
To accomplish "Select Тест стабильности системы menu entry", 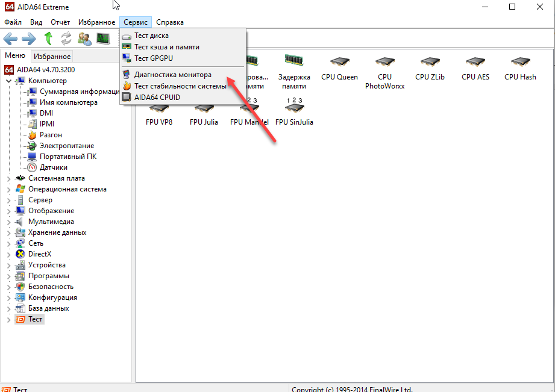I will click(x=180, y=86).
